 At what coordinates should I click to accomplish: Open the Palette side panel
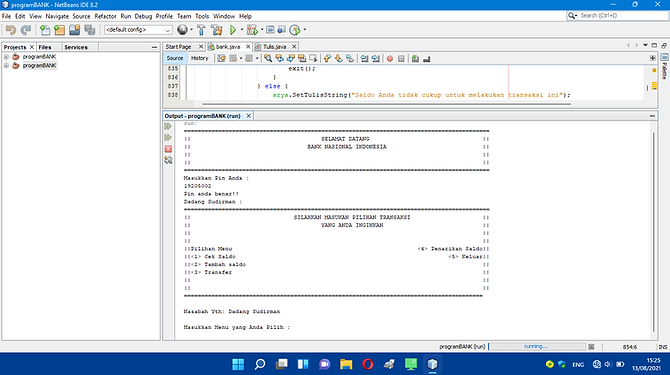tap(664, 67)
